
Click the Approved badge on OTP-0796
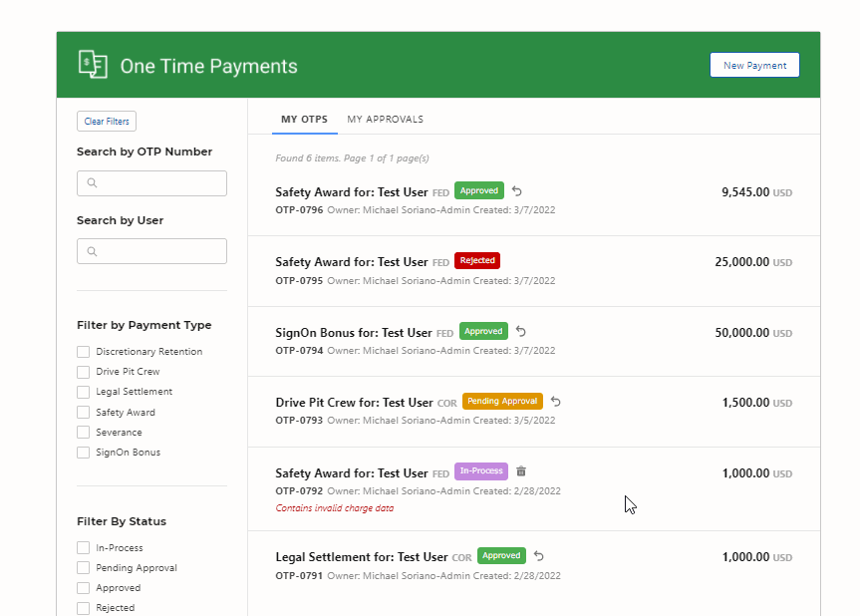tap(478, 190)
